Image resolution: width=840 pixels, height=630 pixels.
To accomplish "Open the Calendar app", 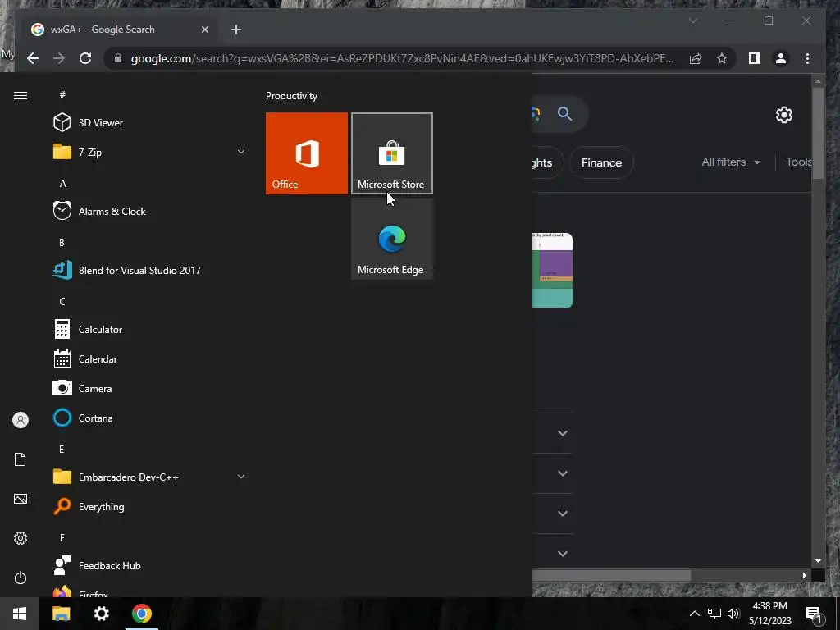I will (x=150, y=359).
